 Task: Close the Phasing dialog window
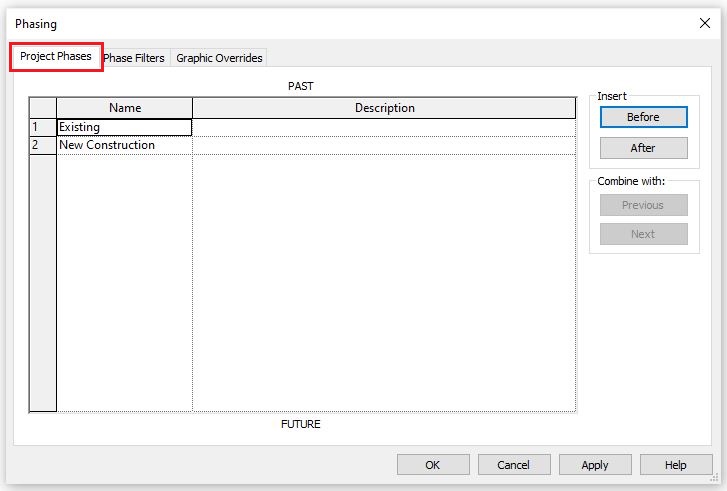[704, 23]
